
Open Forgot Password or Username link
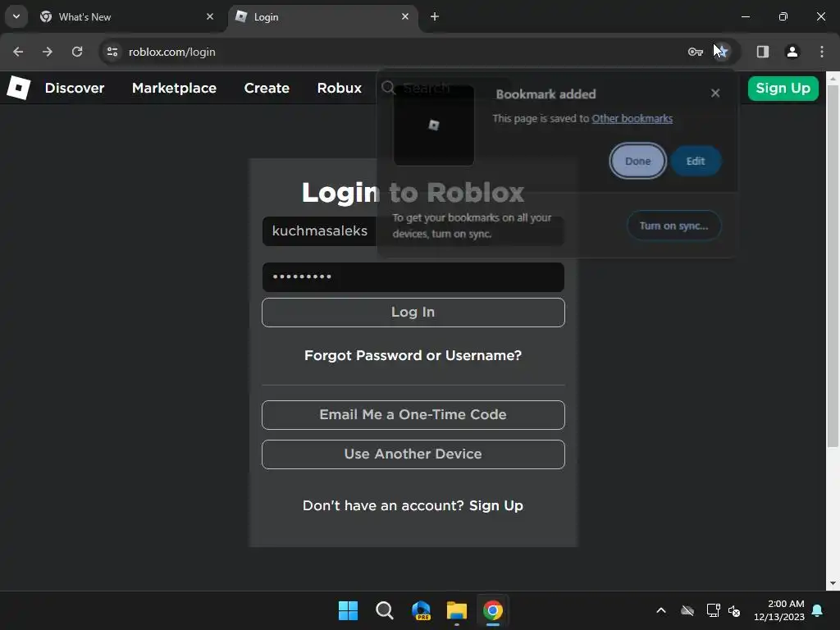(413, 356)
